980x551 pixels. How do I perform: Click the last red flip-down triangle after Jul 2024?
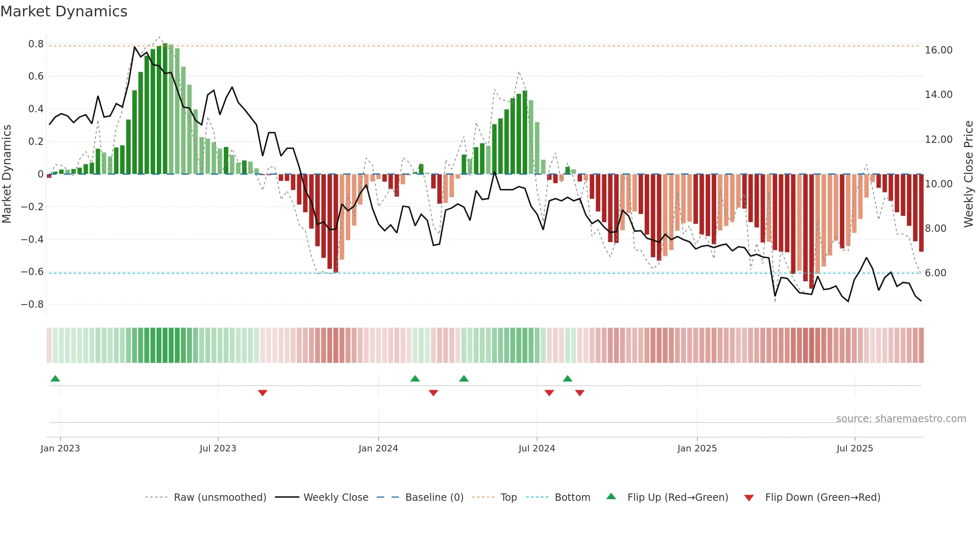[579, 393]
